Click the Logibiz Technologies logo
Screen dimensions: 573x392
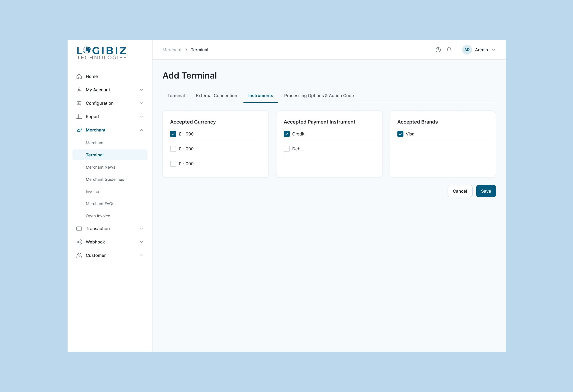point(102,53)
